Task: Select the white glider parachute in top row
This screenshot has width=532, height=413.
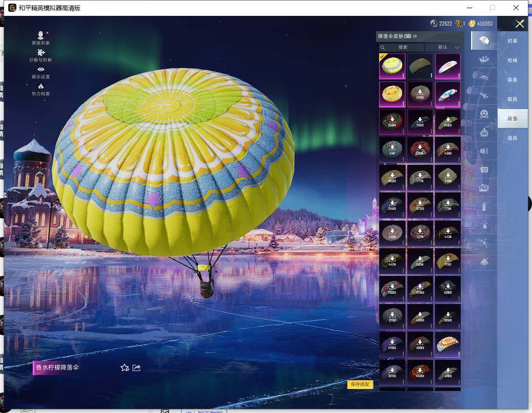Action: [448, 66]
